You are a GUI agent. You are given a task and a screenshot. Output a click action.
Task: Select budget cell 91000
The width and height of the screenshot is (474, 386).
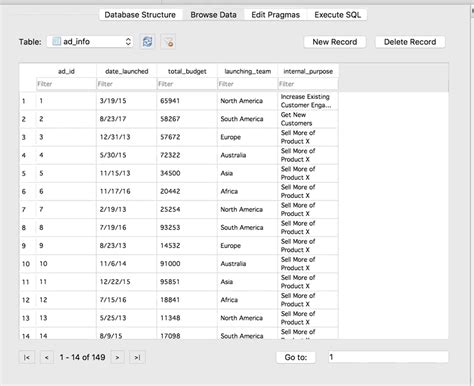(187, 264)
